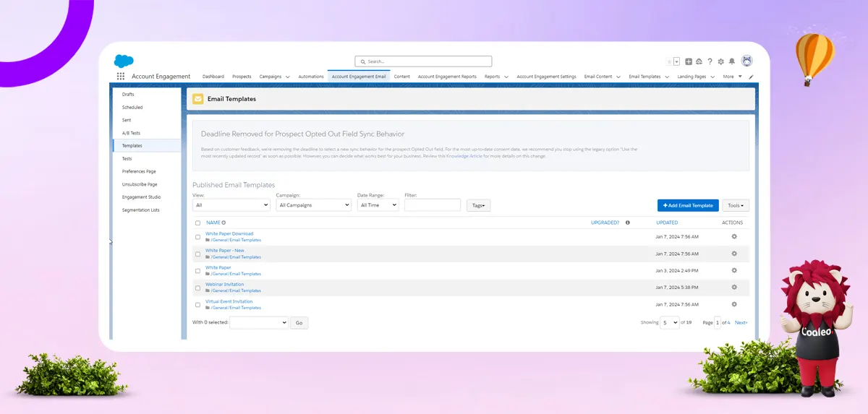Click the global Search field
Image resolution: width=868 pixels, height=414 pixels.
[x=423, y=61]
